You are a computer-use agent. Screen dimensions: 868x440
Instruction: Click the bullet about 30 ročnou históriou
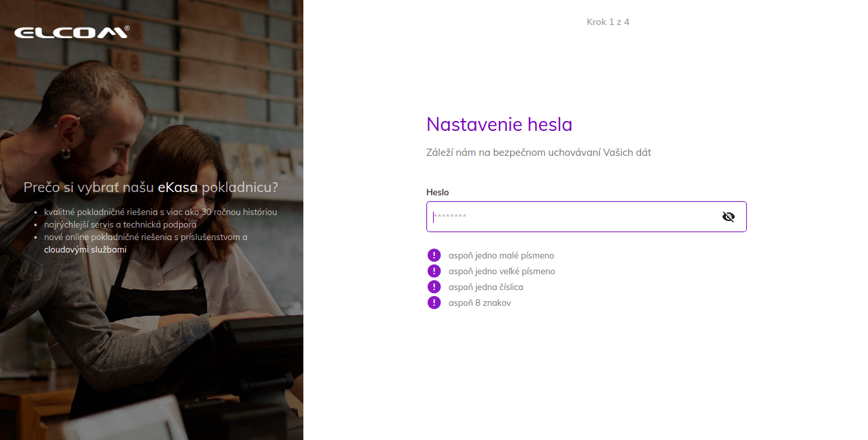coord(161,212)
